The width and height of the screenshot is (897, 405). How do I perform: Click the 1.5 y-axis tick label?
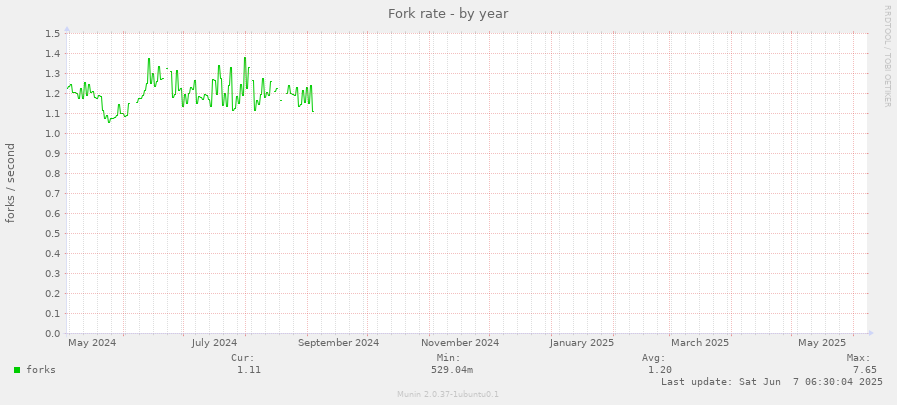pos(53,33)
